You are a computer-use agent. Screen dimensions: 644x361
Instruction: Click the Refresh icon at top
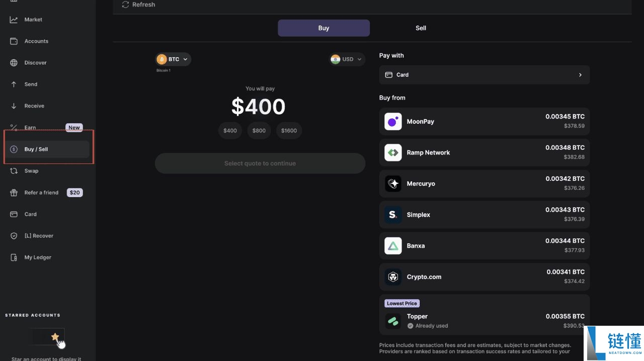[x=126, y=5]
